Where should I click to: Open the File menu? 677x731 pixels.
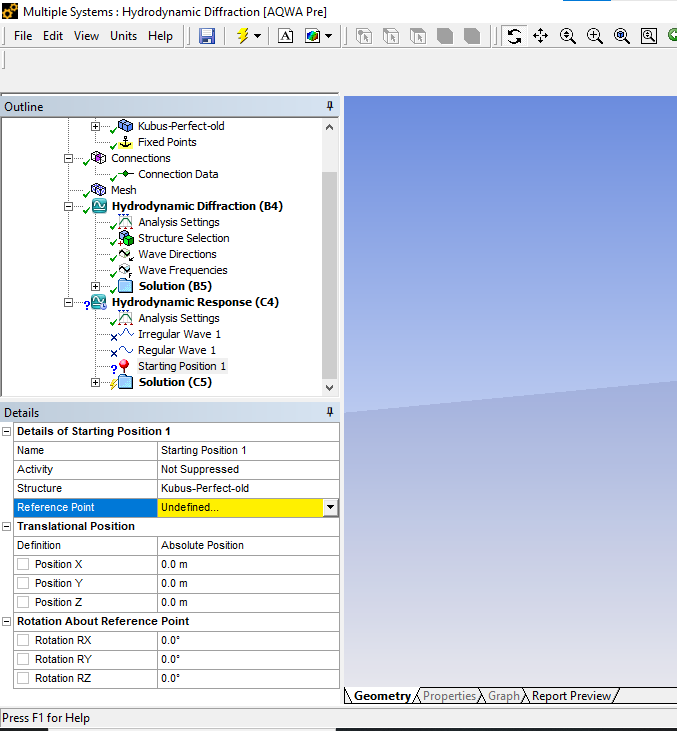click(x=23, y=36)
